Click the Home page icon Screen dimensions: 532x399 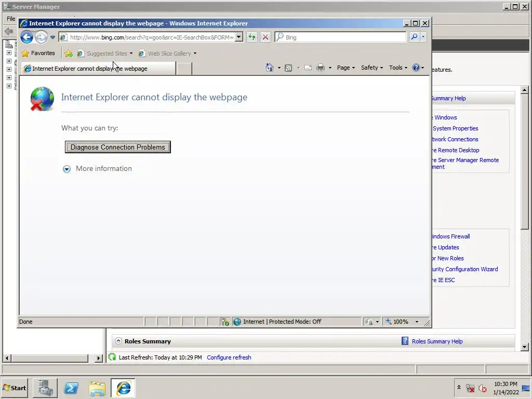pyautogui.click(x=270, y=68)
